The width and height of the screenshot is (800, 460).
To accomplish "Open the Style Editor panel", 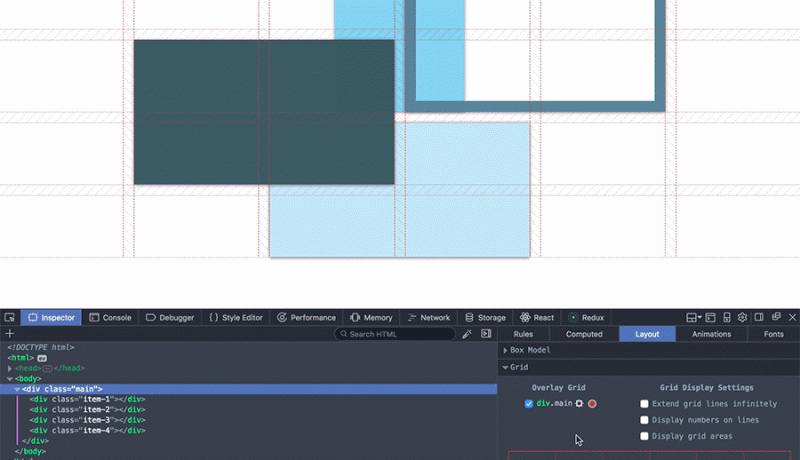I will [x=236, y=317].
